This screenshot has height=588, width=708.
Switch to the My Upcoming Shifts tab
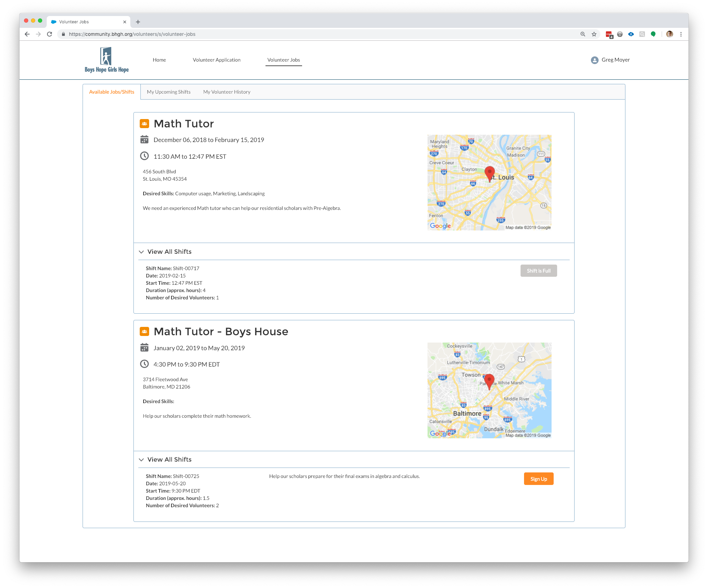pos(169,92)
